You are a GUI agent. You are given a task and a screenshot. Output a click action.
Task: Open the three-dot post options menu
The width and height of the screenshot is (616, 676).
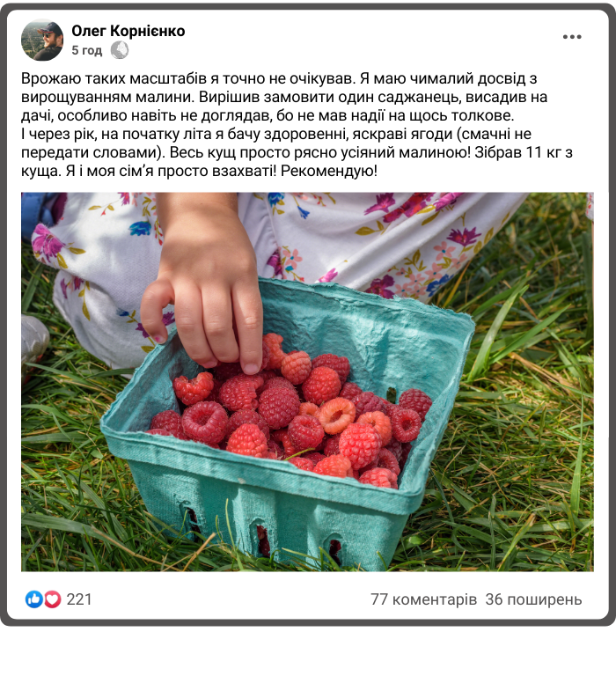[x=572, y=37]
